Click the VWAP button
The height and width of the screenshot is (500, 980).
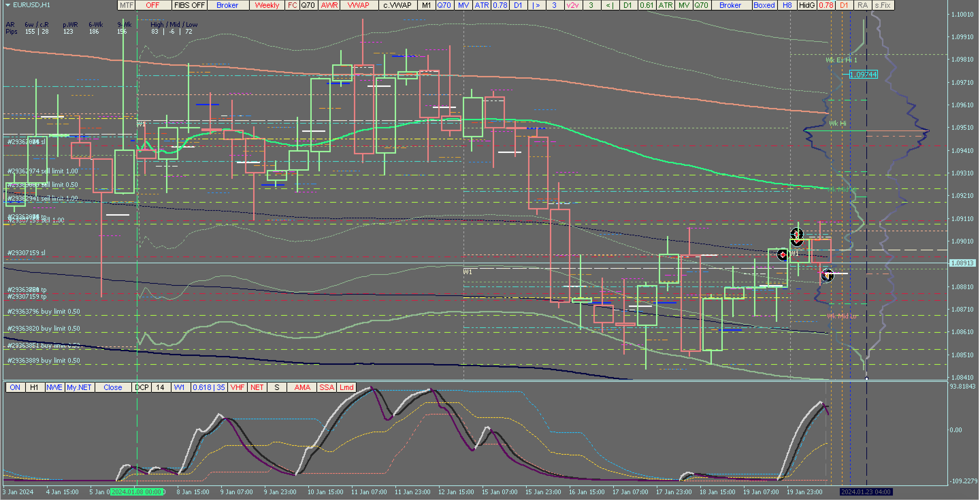tap(358, 5)
